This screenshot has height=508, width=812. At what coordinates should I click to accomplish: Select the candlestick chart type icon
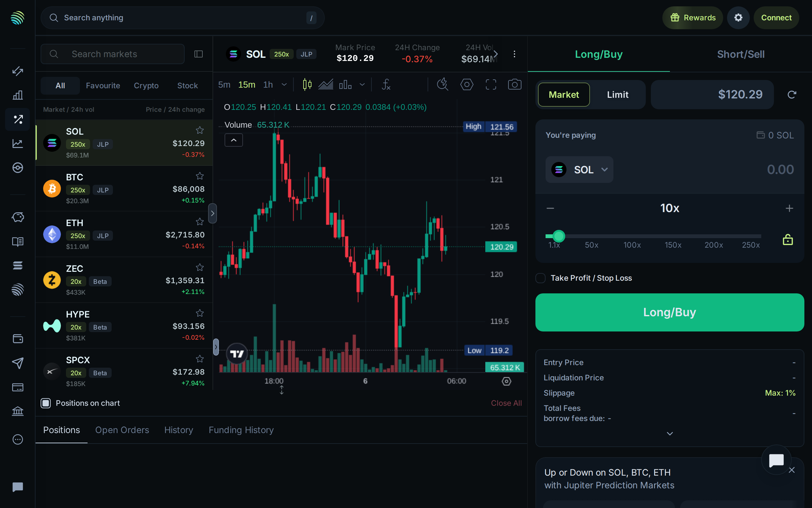coord(307,84)
